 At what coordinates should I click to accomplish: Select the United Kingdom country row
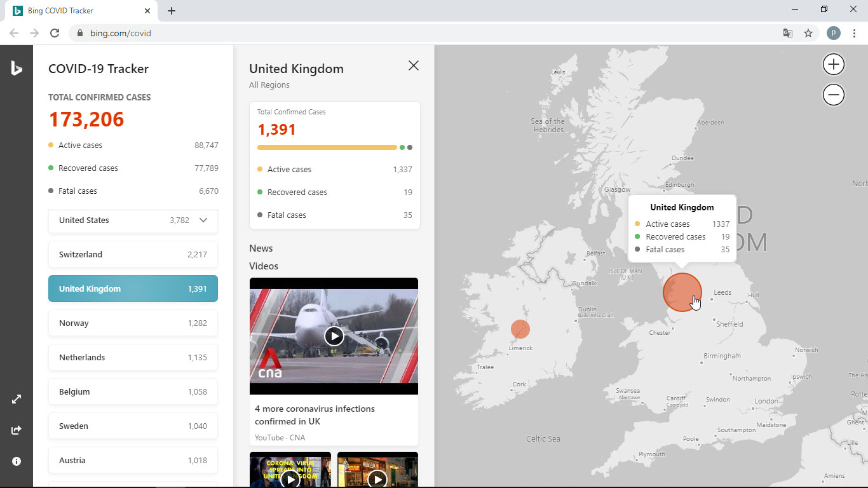[x=133, y=288]
